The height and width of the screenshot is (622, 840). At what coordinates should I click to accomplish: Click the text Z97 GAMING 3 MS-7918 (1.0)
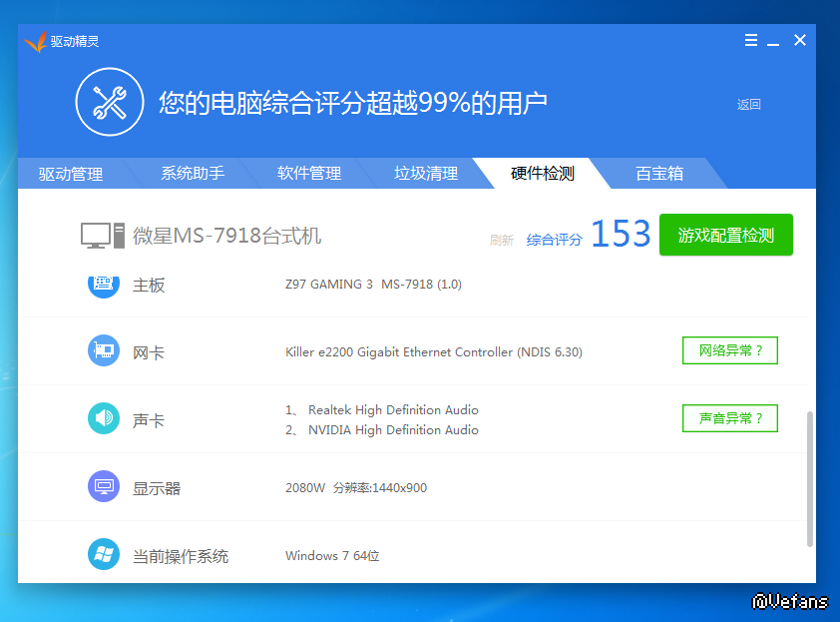(373, 285)
